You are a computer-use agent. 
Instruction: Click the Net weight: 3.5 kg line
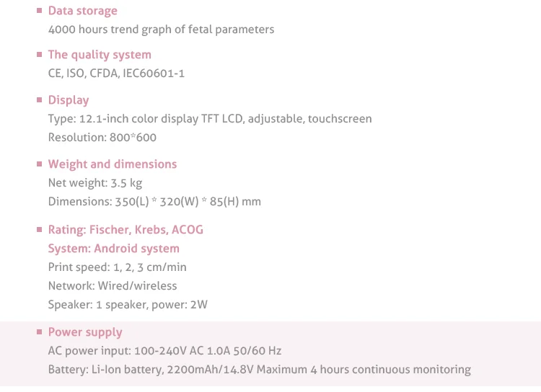(94, 183)
